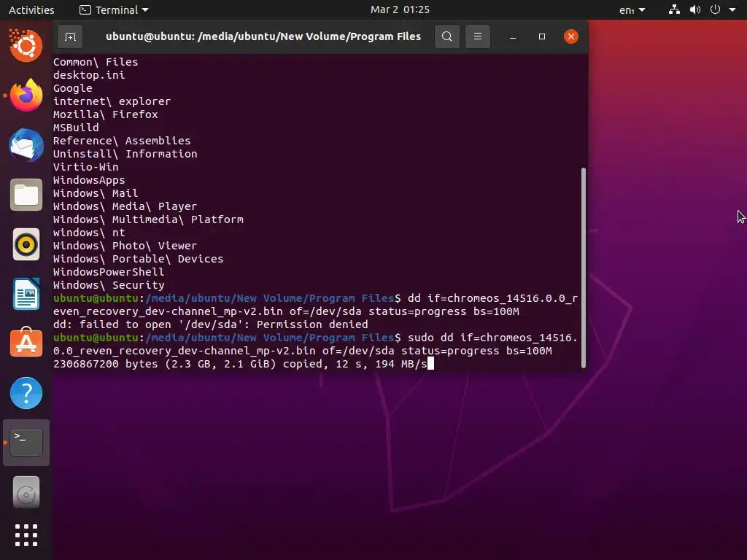Select the Terminal icon in dock
The width and height of the screenshot is (747, 560).
pyautogui.click(x=26, y=443)
